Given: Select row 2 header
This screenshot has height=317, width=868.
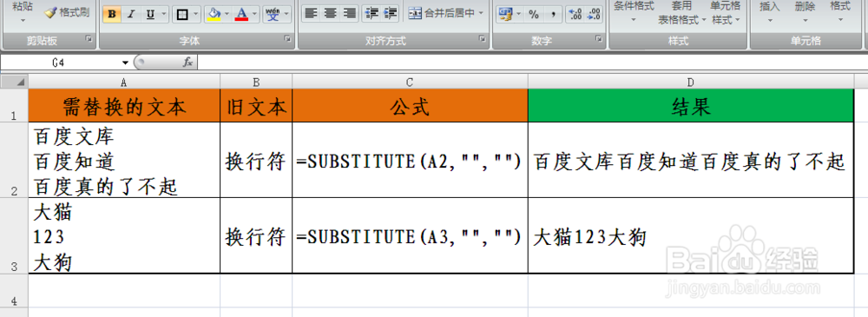Looking at the screenshot, I should pos(14,160).
